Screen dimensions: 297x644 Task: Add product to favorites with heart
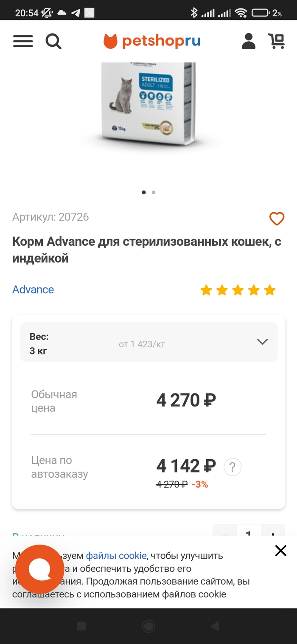277,219
